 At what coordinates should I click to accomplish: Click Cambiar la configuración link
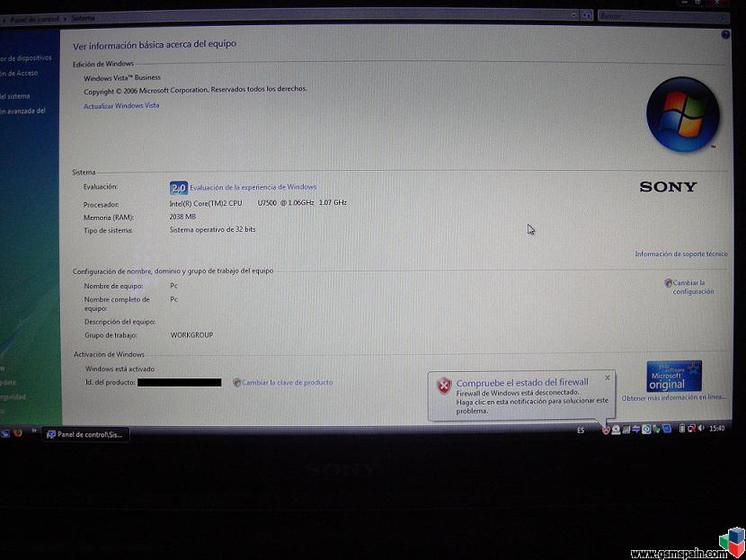coord(693,287)
